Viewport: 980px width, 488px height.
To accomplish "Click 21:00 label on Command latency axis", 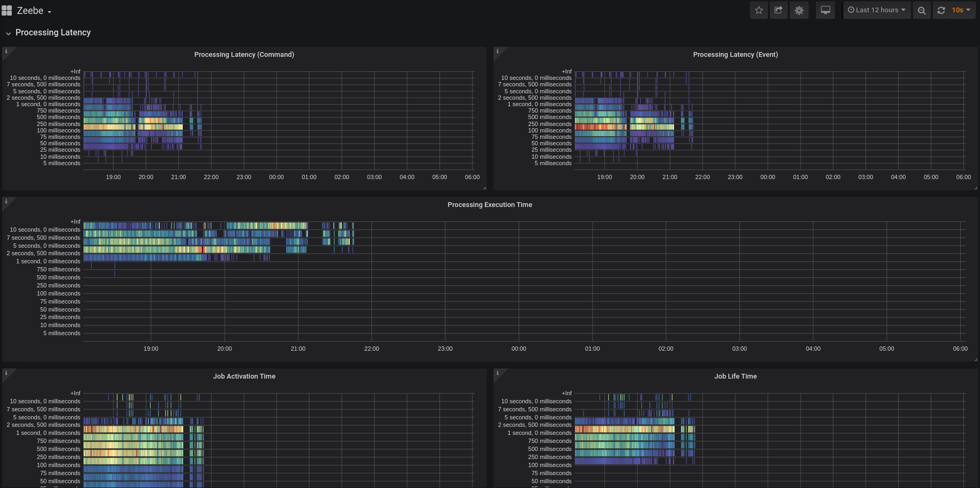I will pyautogui.click(x=178, y=177).
